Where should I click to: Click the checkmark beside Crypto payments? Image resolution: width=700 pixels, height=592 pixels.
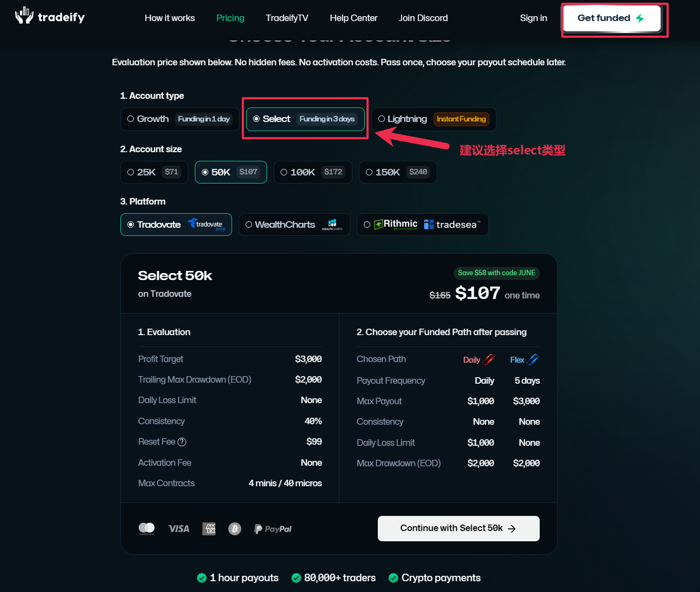coord(393,578)
